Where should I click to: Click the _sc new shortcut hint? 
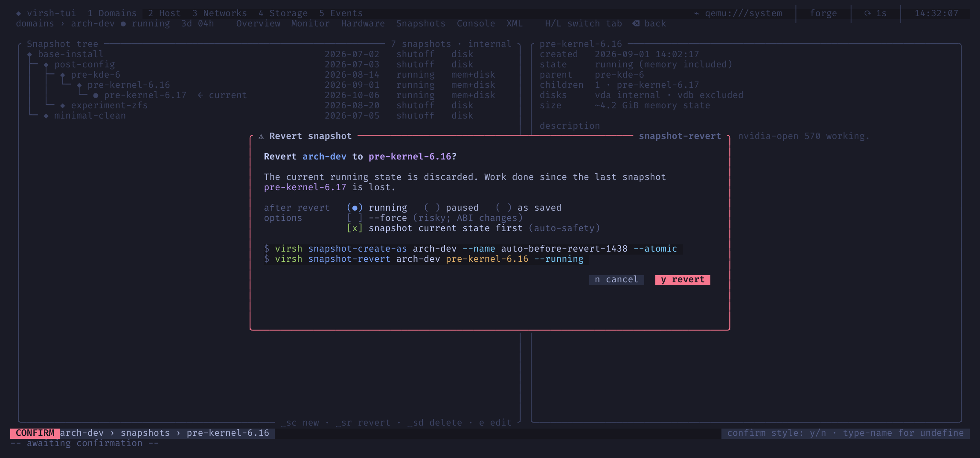[x=300, y=423]
